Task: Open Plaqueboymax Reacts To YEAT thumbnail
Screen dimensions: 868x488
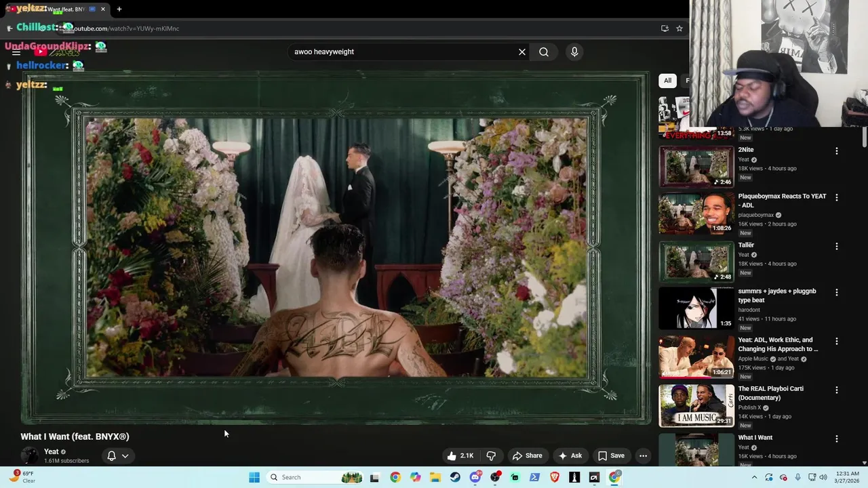Action: 696,213
